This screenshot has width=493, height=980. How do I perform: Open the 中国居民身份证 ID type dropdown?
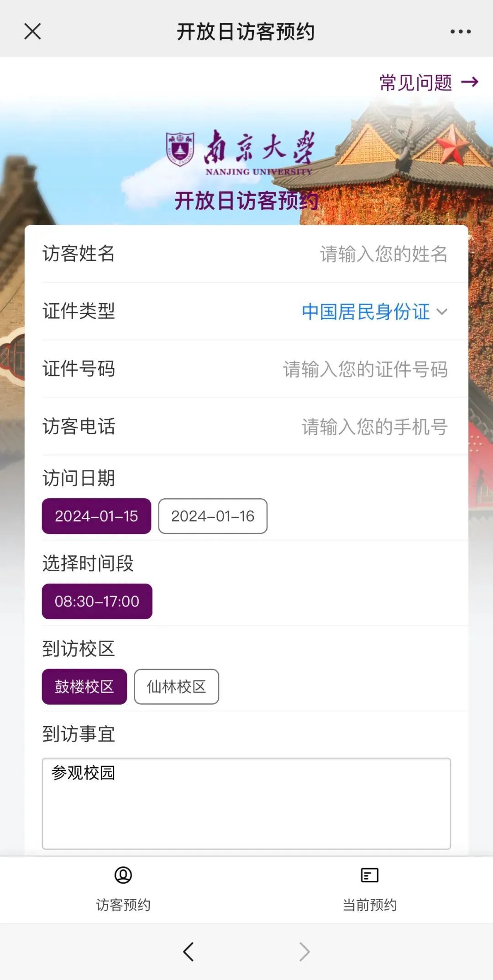(366, 312)
